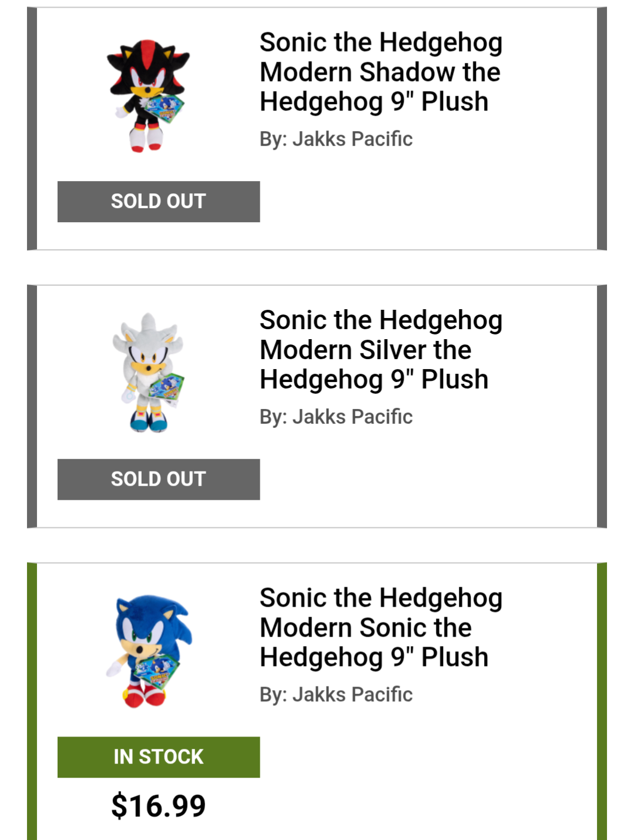Click Jakks Pacific brand under Silver plush title
634x840 pixels.
pyautogui.click(x=352, y=417)
